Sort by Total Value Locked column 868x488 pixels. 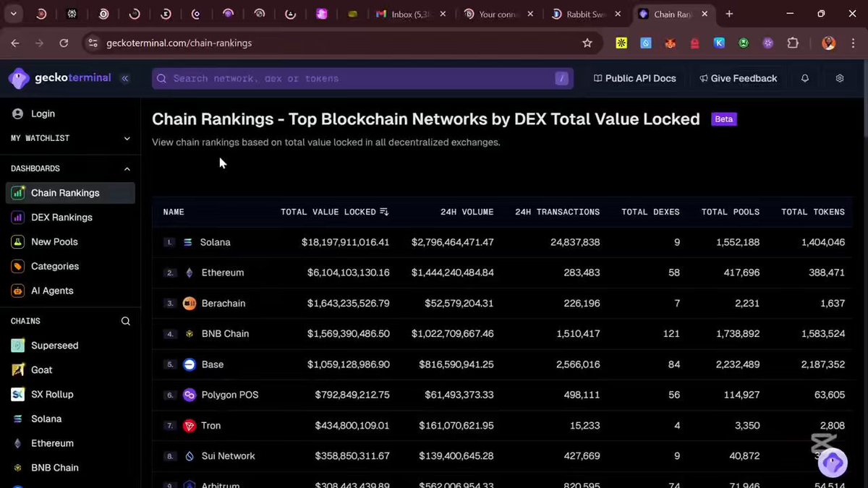(334, 212)
